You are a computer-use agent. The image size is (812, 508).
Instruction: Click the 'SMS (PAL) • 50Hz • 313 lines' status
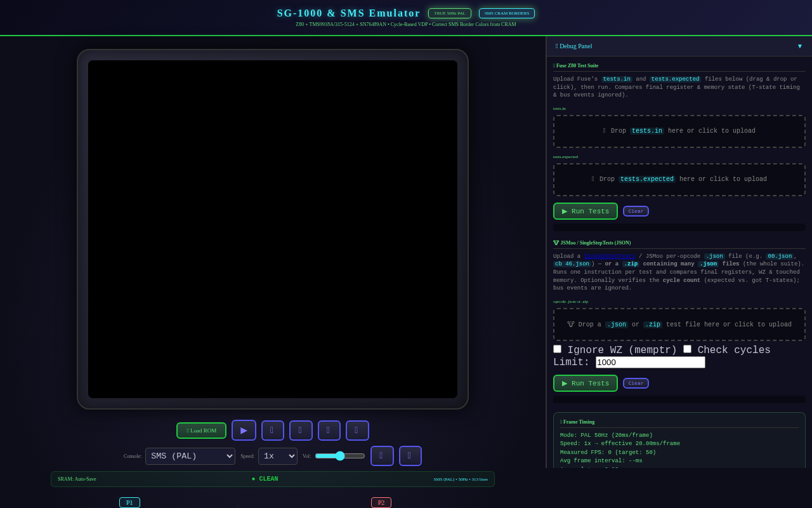pos(461,479)
